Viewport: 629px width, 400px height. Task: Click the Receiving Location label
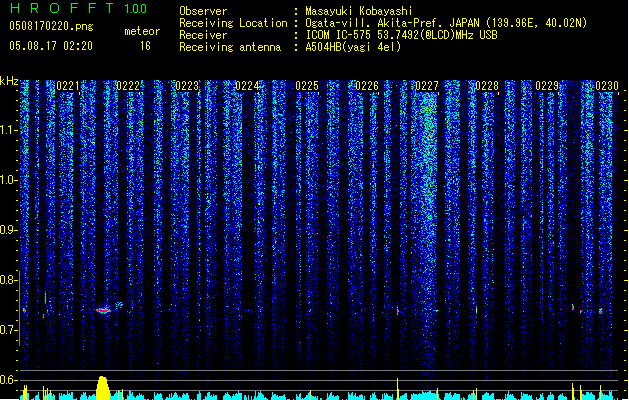click(233, 23)
